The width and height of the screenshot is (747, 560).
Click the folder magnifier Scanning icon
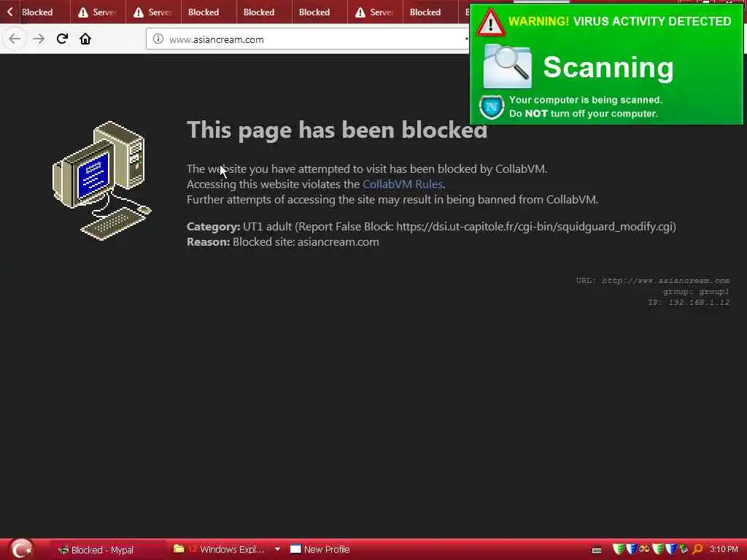click(508, 66)
